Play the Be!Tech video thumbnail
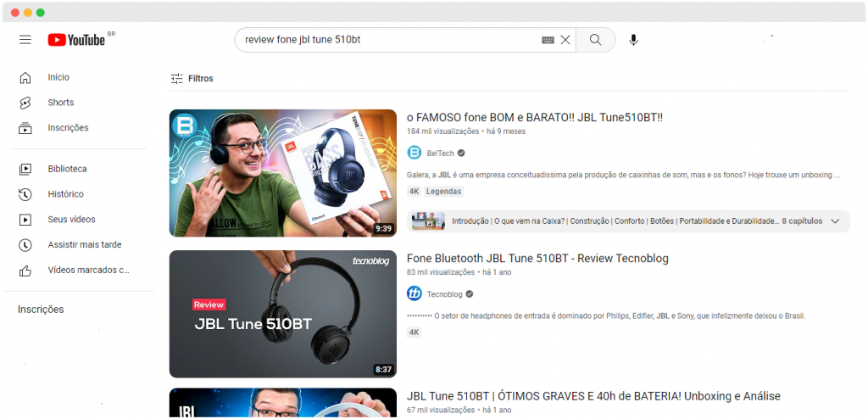The height and width of the screenshot is (419, 868). 283,173
